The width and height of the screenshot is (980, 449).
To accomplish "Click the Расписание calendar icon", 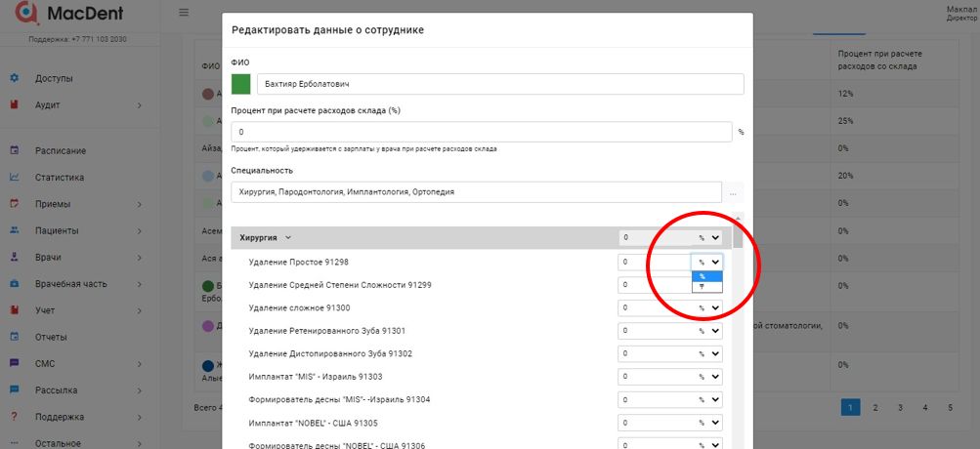I will [15, 150].
